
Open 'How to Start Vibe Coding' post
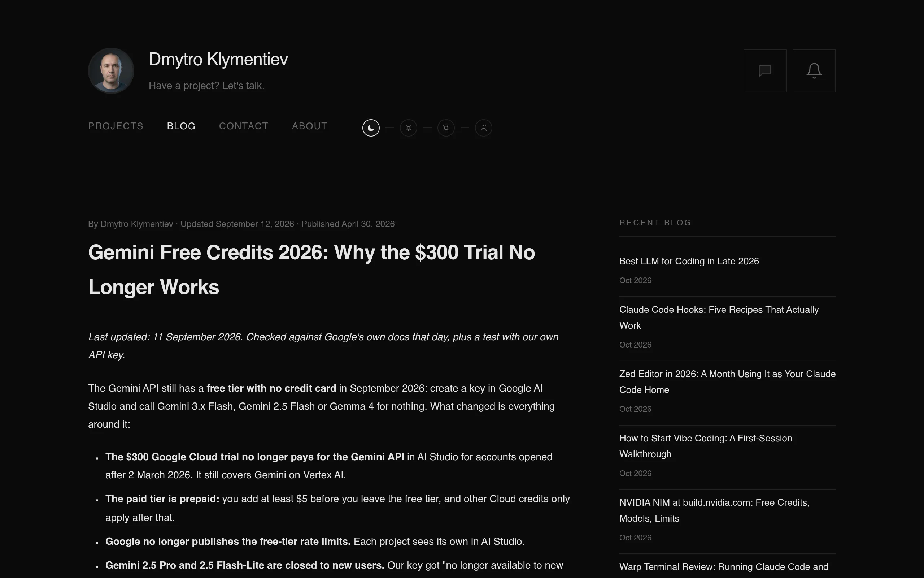tap(706, 446)
